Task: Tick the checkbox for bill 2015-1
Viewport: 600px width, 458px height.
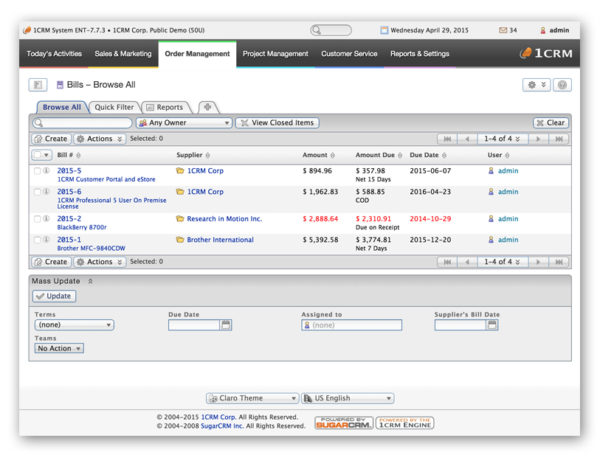Action: [x=37, y=240]
